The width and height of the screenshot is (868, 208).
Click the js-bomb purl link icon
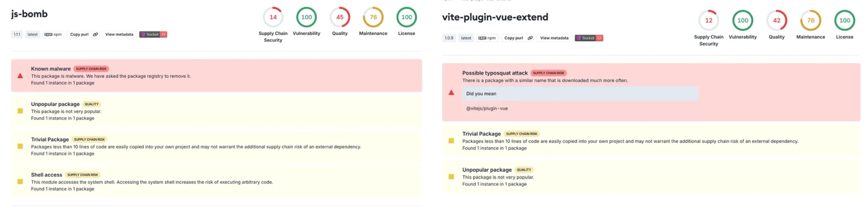tap(95, 34)
